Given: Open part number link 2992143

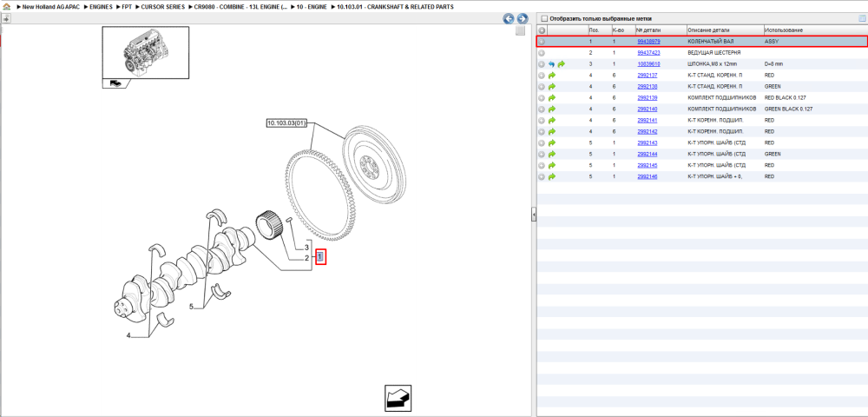Looking at the screenshot, I should point(648,142).
